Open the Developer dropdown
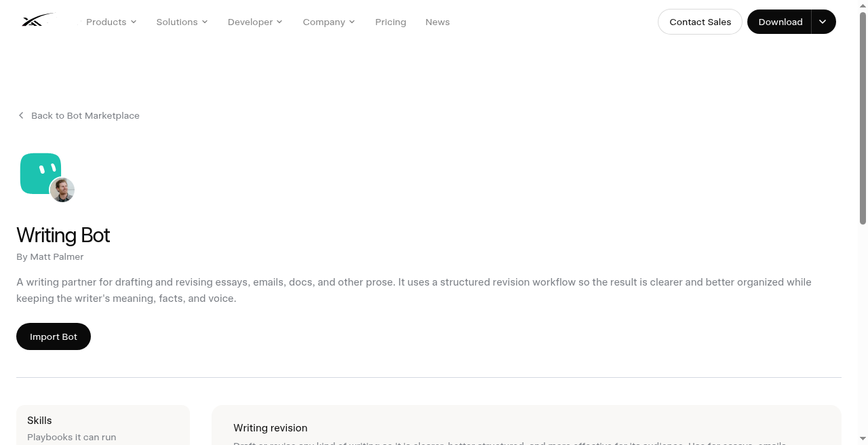The image size is (868, 445). click(x=255, y=22)
